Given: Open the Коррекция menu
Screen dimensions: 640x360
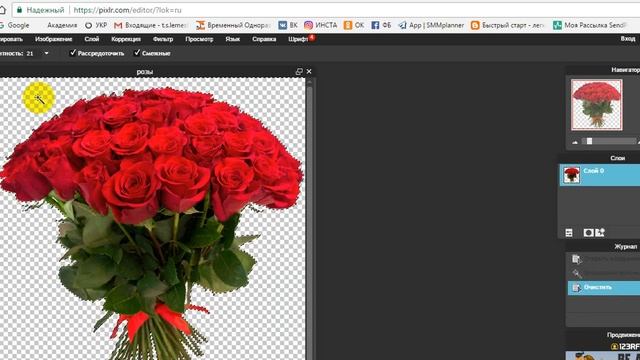Looking at the screenshot, I should (x=126, y=39).
